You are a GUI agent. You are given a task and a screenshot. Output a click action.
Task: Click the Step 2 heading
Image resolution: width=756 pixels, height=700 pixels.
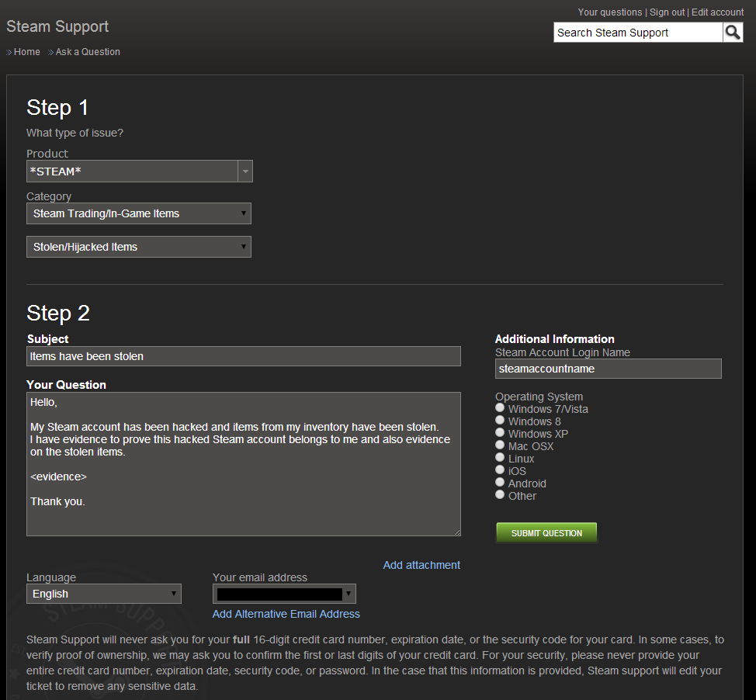(58, 314)
